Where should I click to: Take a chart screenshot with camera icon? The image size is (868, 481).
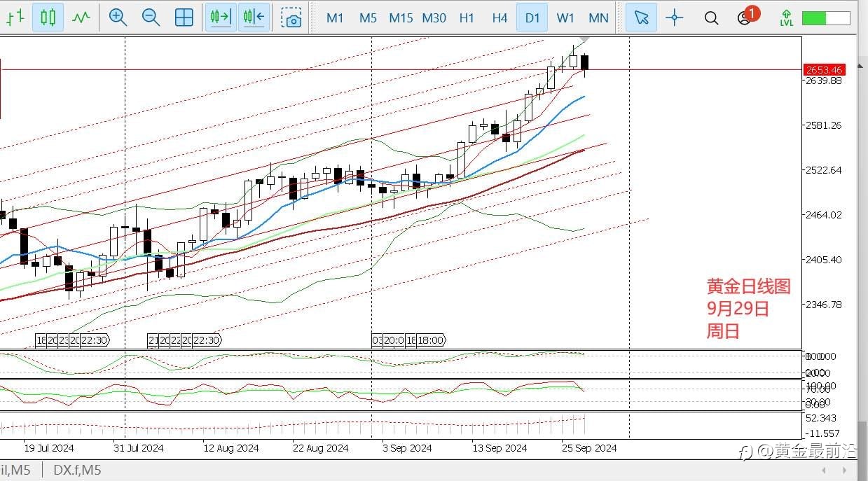point(291,18)
